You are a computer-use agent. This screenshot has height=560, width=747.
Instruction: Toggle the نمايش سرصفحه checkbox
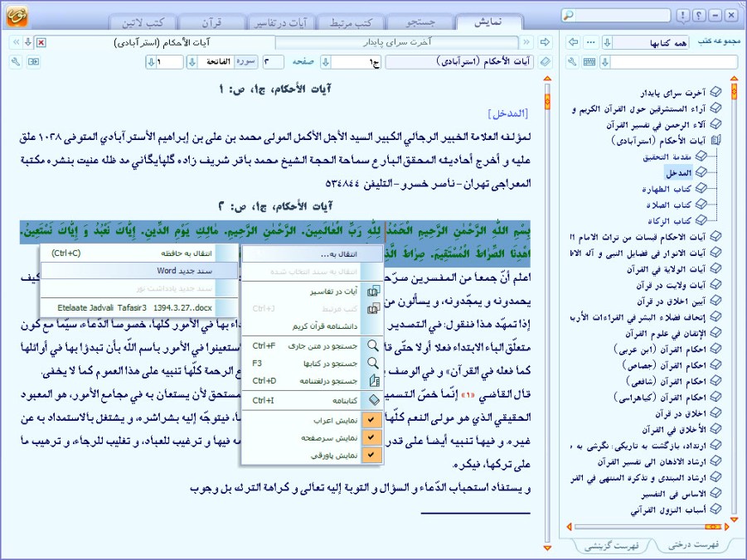pyautogui.click(x=371, y=437)
